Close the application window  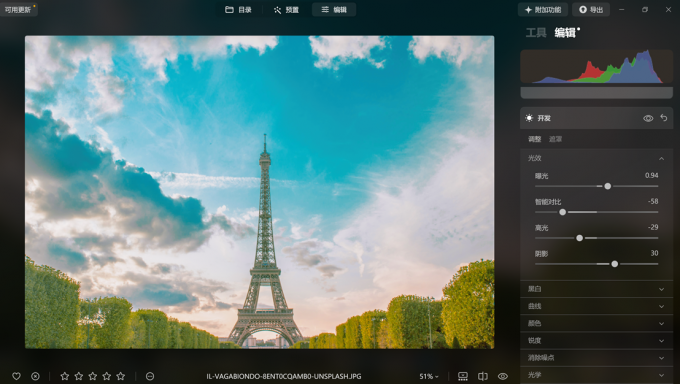668,10
